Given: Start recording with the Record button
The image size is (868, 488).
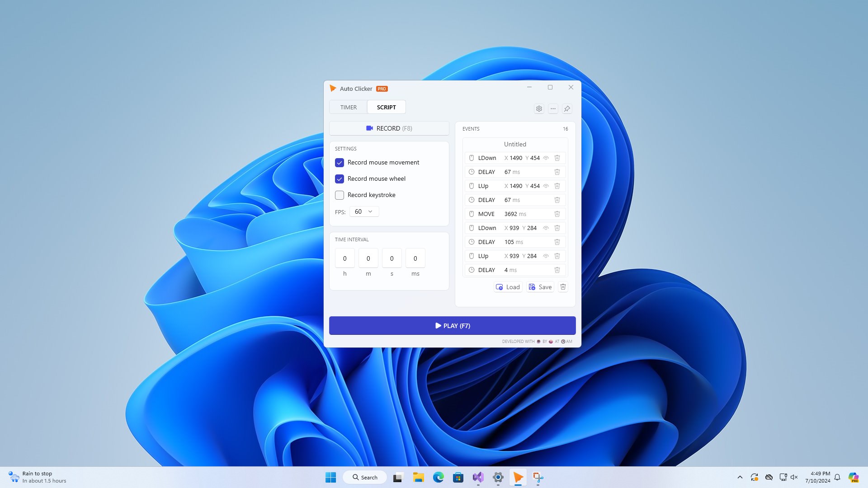Looking at the screenshot, I should pos(389,128).
